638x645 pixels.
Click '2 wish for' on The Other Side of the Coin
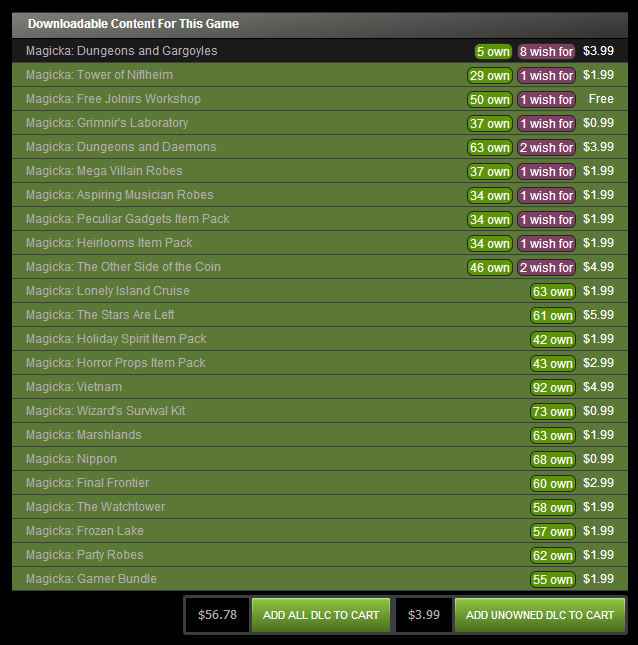[546, 268]
